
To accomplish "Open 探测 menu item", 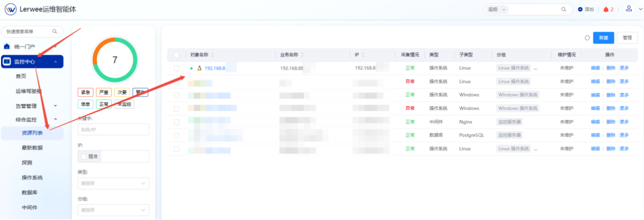I will (27, 163).
